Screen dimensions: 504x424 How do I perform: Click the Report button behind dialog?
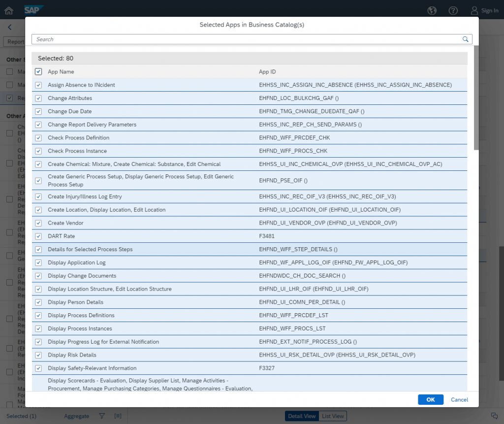[14, 42]
